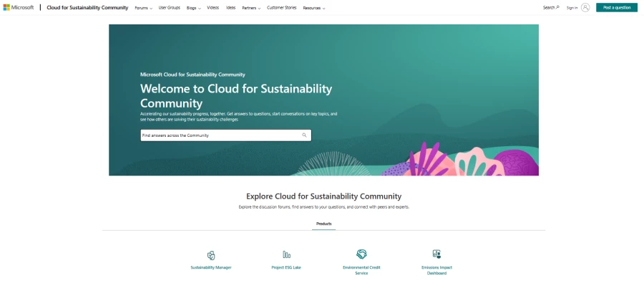Select the Products tab

(x=323, y=224)
